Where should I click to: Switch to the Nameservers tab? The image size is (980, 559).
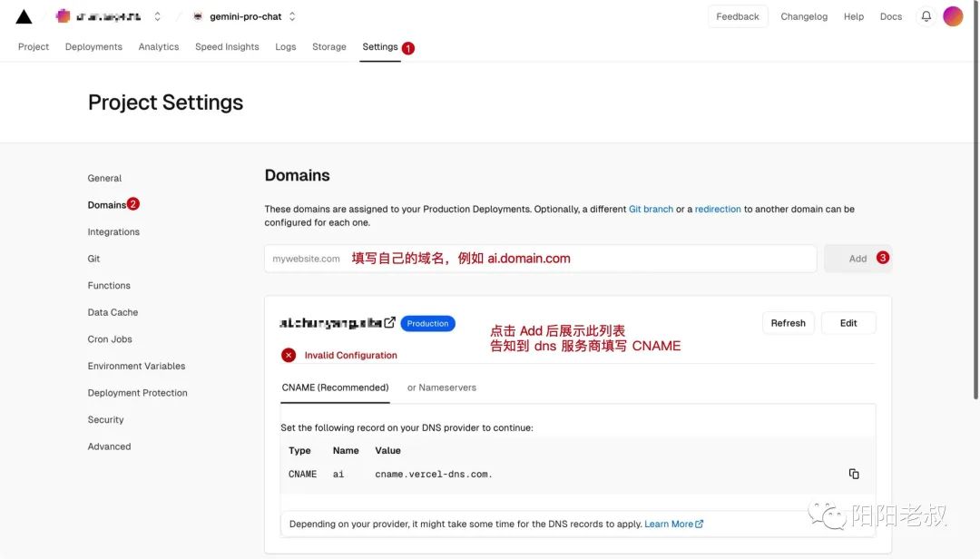click(x=441, y=387)
